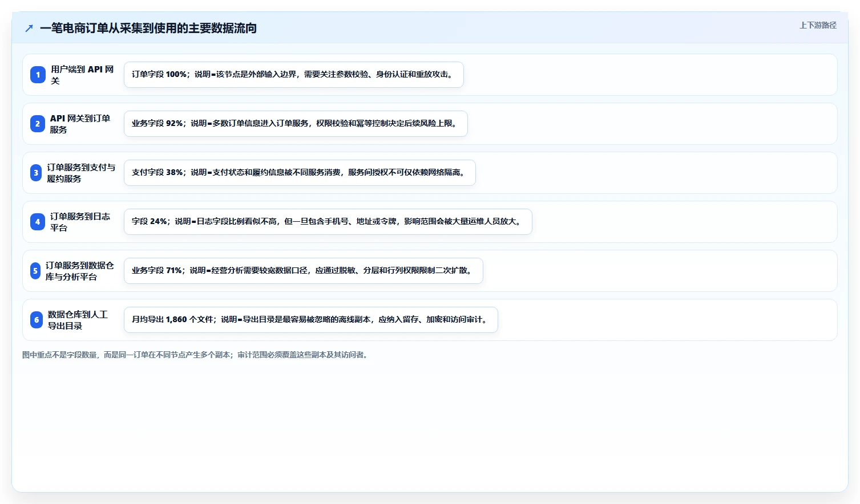Click step badge 6 for 数据仓库到人工导出目录
This screenshot has width=860, height=504.
[x=37, y=320]
